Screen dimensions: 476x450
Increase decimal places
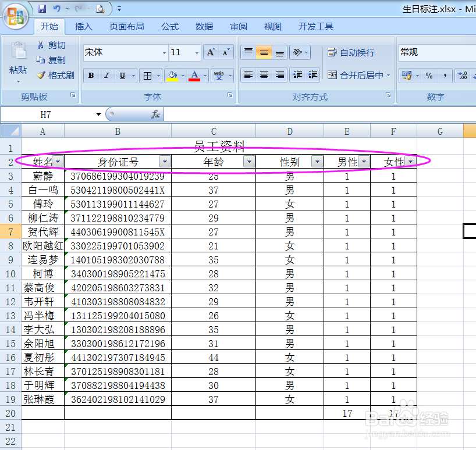coord(463,75)
